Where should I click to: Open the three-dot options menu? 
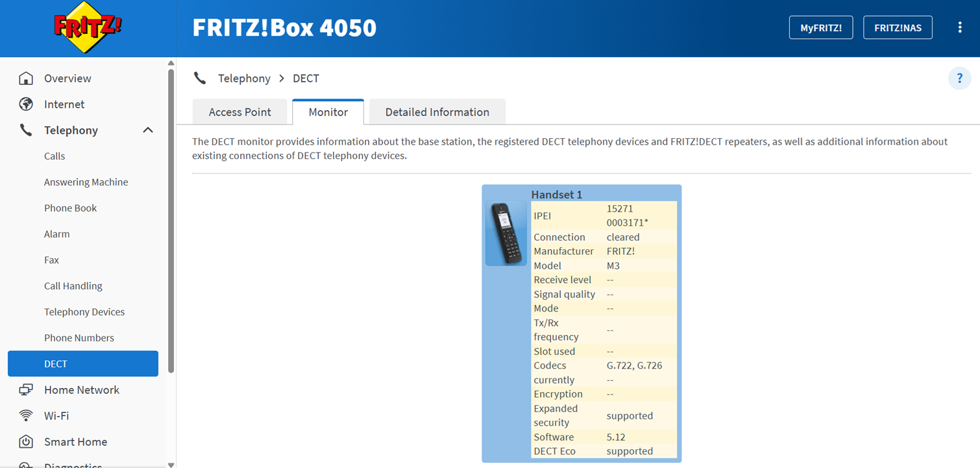click(x=960, y=27)
